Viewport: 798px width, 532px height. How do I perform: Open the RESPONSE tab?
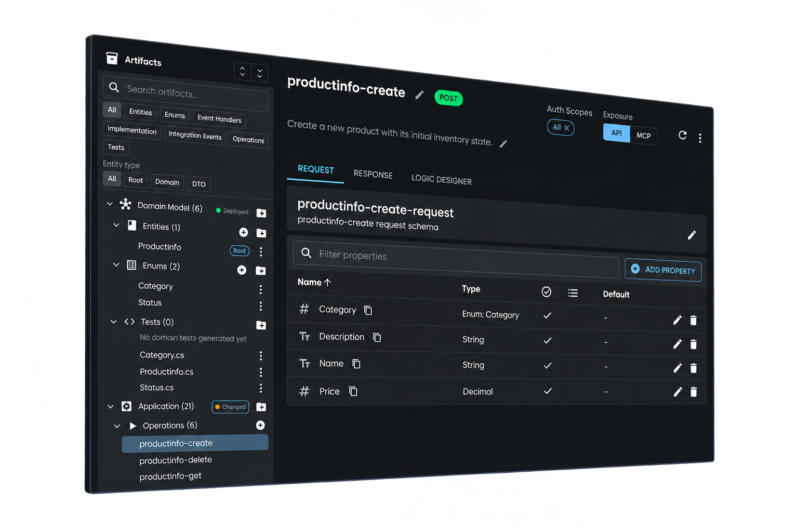[x=373, y=175]
